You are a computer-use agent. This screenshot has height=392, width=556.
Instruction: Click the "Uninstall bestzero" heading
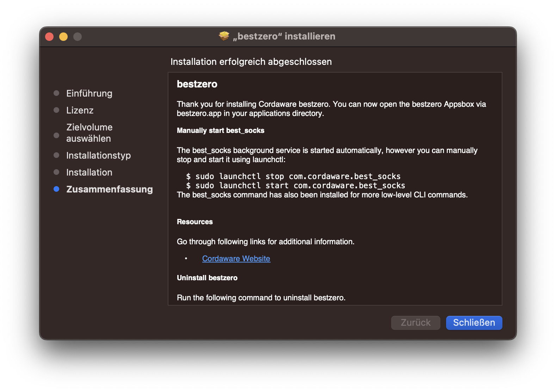pyautogui.click(x=207, y=278)
